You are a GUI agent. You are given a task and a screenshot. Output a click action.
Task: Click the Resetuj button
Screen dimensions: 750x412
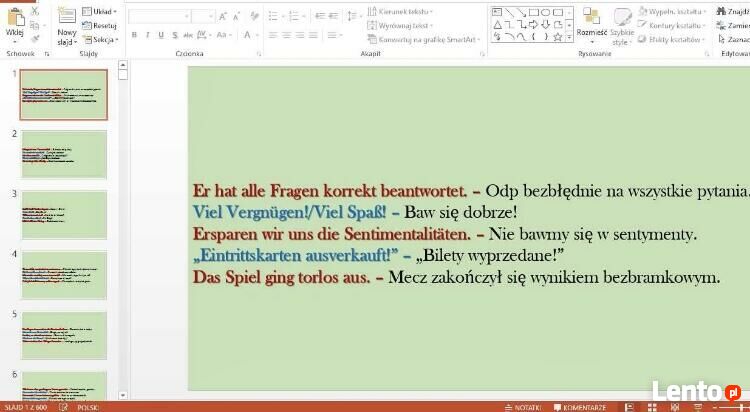101,25
